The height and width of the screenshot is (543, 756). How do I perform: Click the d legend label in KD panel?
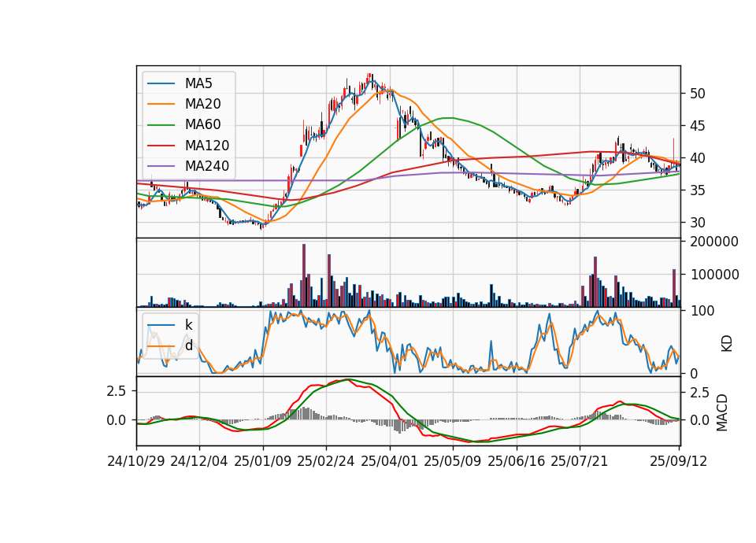[188, 345]
